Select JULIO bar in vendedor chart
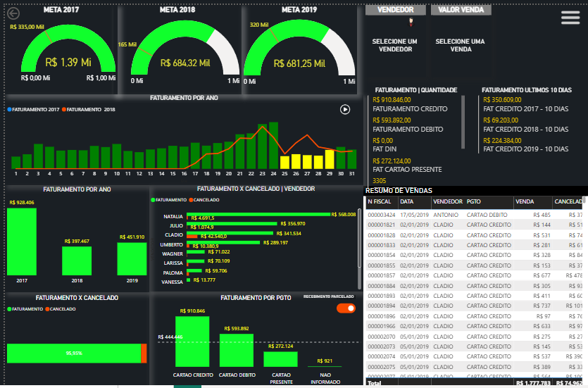Viewport: 588px width, 388px height. click(x=232, y=224)
